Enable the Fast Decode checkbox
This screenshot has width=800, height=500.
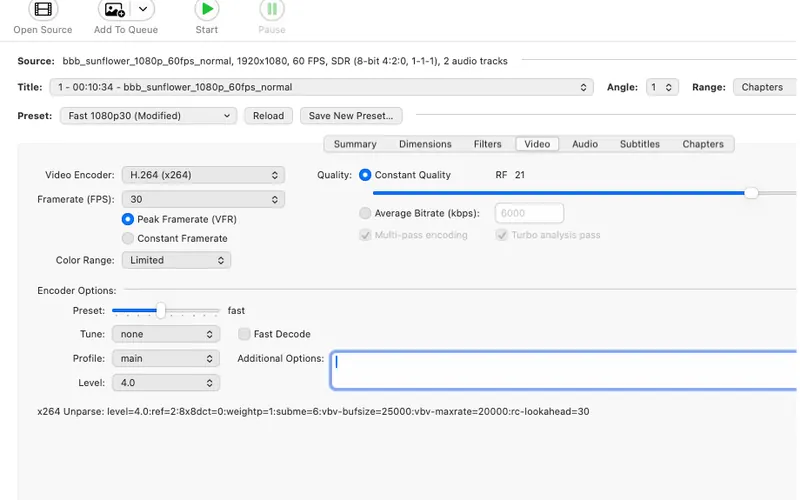[244, 334]
